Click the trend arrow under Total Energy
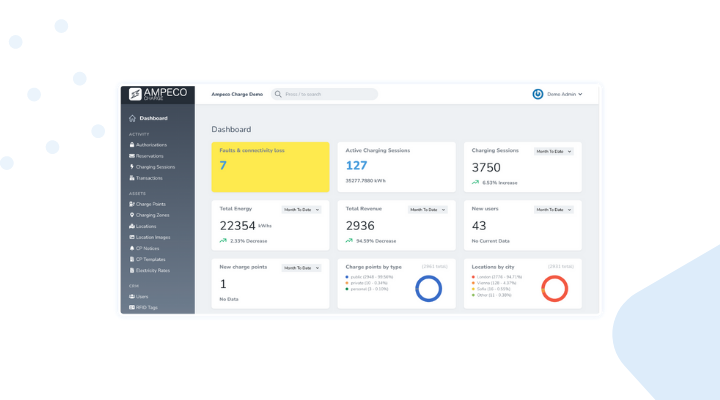This screenshot has height=400, width=720. click(x=223, y=241)
